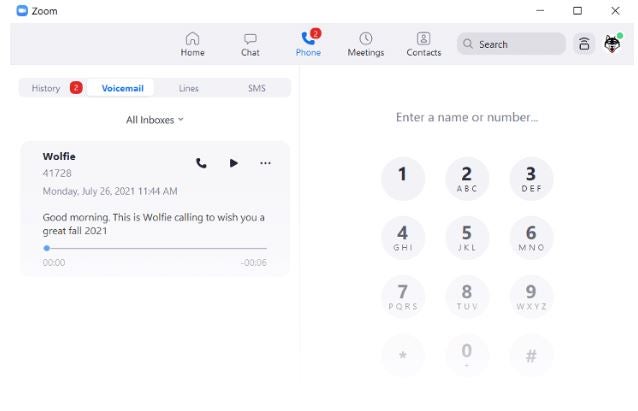Dial digit 3 DEF on keypad
Screen dimensions: 638x411
(531, 179)
